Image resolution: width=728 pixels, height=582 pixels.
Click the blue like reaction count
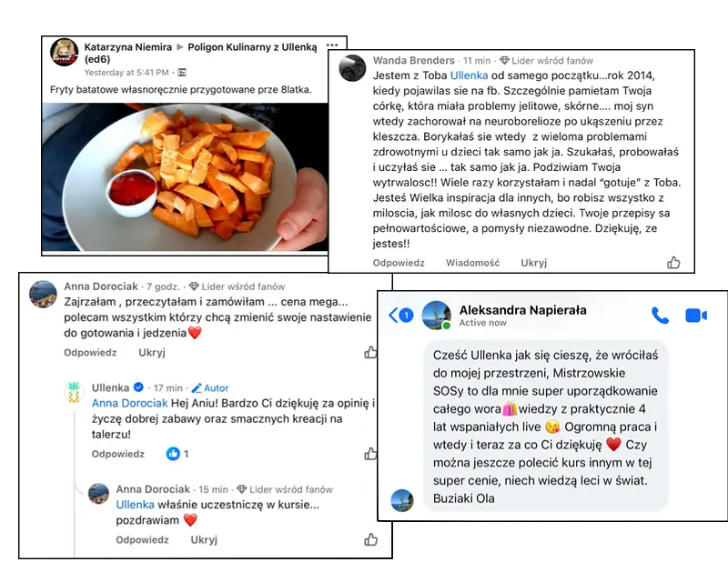click(x=177, y=454)
